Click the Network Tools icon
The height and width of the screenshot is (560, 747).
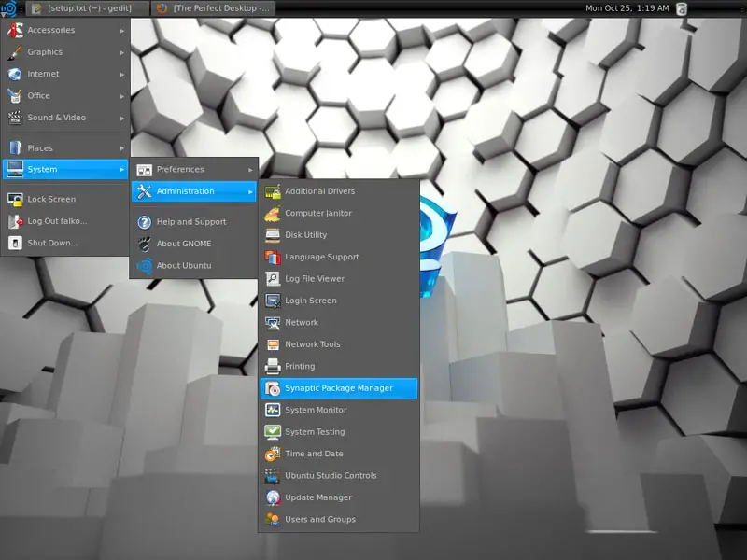point(273,344)
